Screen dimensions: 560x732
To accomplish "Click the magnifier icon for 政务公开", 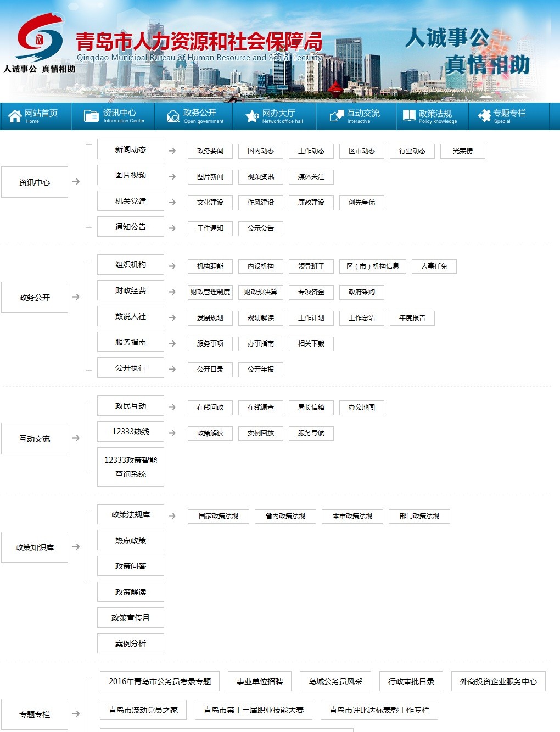I will tap(173, 116).
